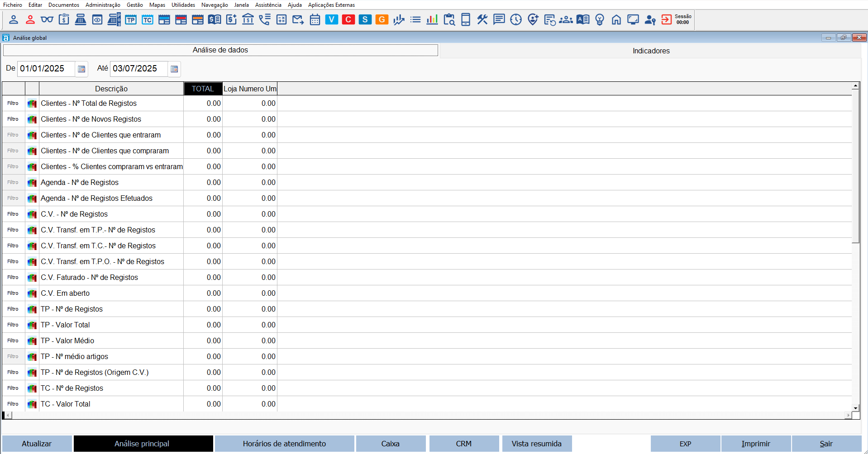Click the clock icon in the toolbar

pyautogui.click(x=516, y=19)
